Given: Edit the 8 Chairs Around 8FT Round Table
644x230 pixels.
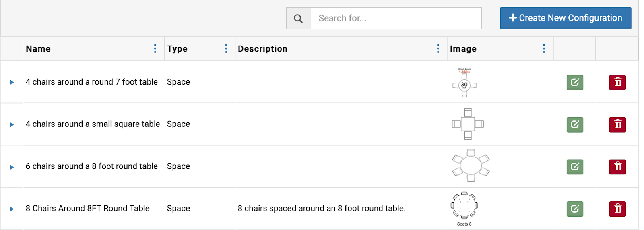Looking at the screenshot, I should pyautogui.click(x=575, y=209).
